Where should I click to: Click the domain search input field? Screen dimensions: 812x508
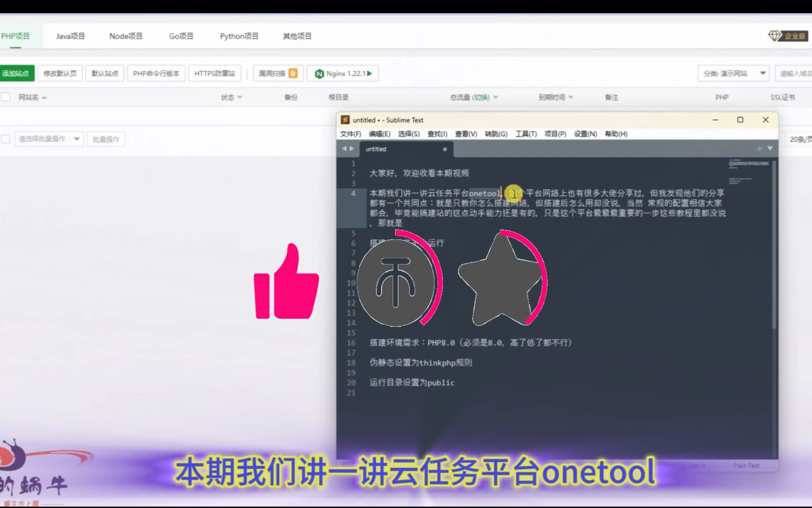point(794,73)
